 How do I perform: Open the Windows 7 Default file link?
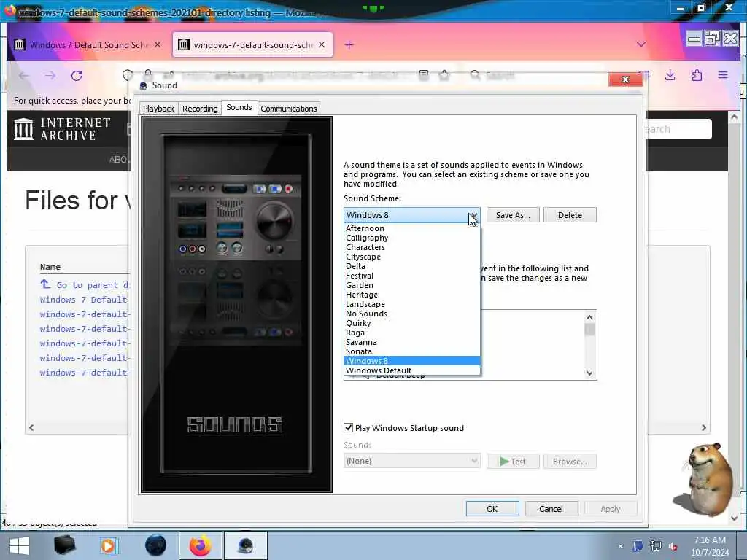coord(84,300)
